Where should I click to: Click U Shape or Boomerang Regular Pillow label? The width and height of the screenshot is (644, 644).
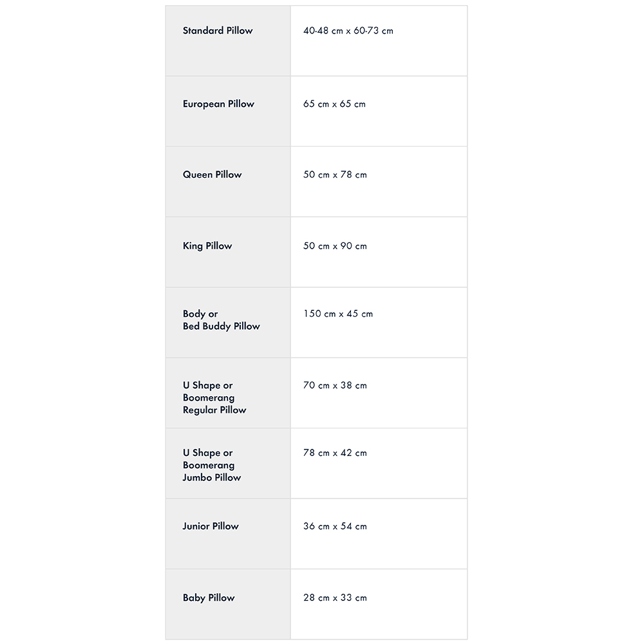click(x=214, y=397)
